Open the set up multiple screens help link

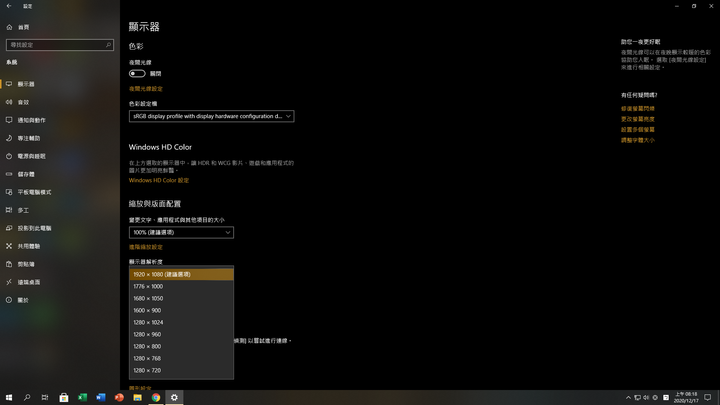638,129
